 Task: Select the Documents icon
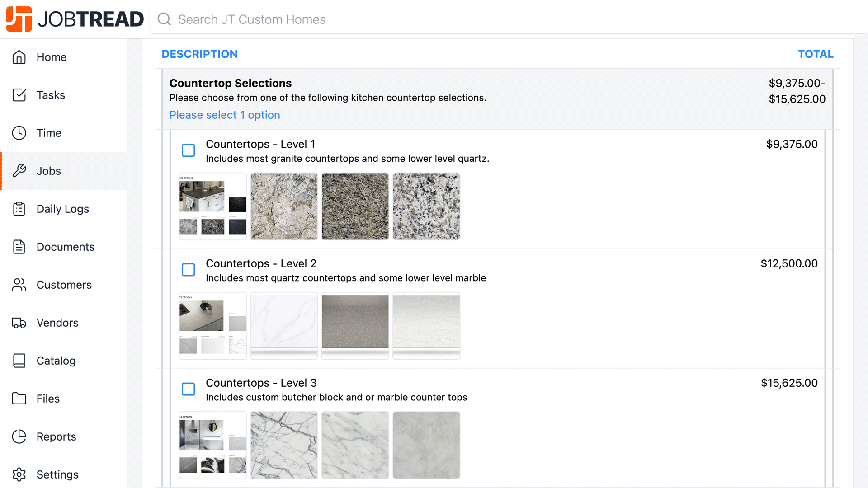[19, 247]
